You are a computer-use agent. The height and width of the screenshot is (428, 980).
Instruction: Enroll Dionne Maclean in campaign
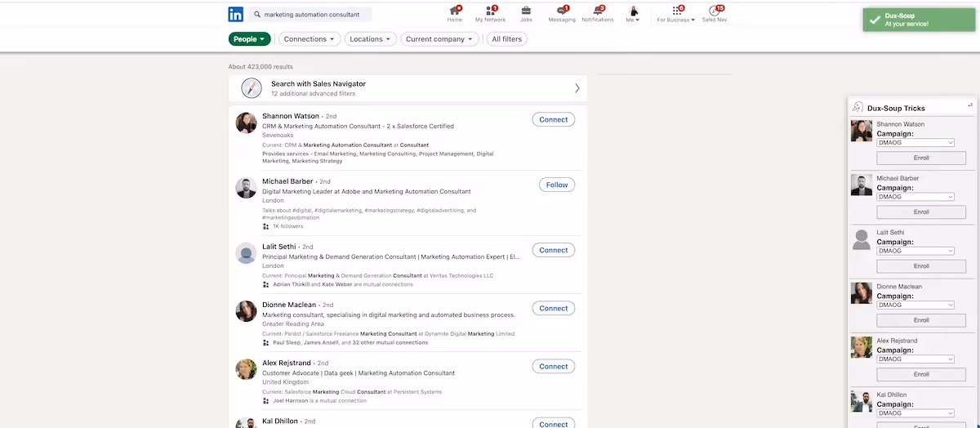coord(921,320)
